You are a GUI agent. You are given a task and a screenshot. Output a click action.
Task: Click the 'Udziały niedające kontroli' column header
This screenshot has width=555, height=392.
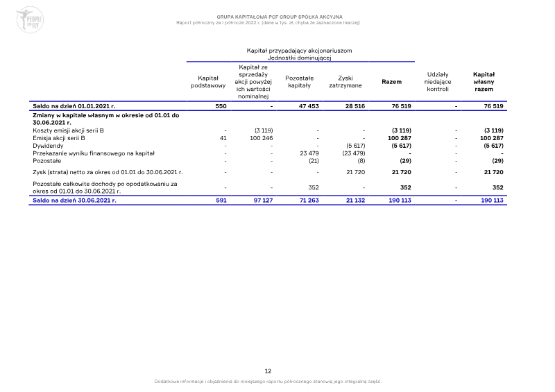point(438,82)
